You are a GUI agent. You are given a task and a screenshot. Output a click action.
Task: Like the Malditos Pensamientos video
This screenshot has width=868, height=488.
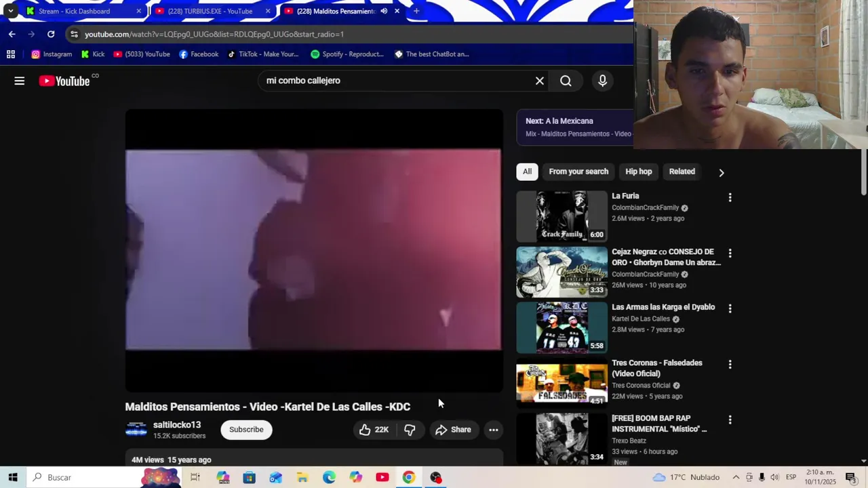(x=374, y=430)
